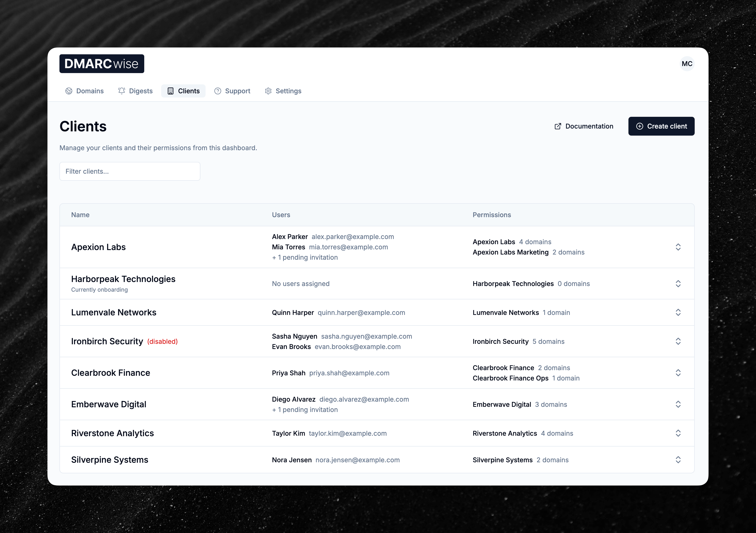The height and width of the screenshot is (533, 756).
Task: Expand Harborpeak Technologies permissions
Action: tap(678, 283)
